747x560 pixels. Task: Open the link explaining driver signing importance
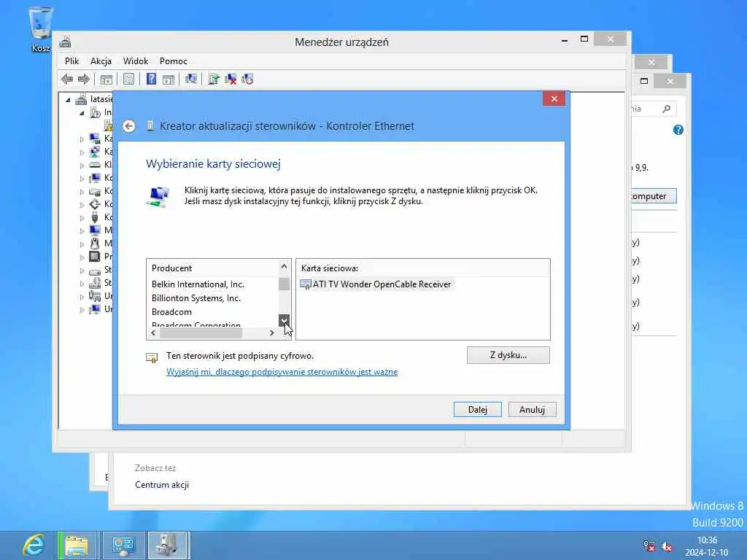[x=282, y=372]
